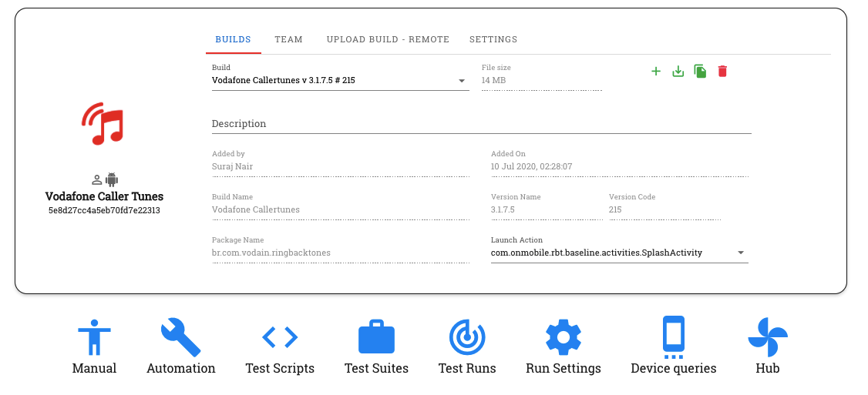Open the Upload Build - Remote tab
The height and width of the screenshot is (395, 868).
pos(388,39)
